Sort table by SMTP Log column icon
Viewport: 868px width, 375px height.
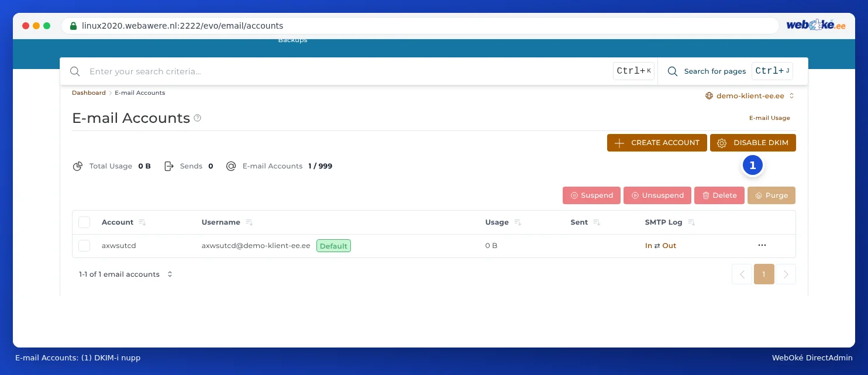691,222
